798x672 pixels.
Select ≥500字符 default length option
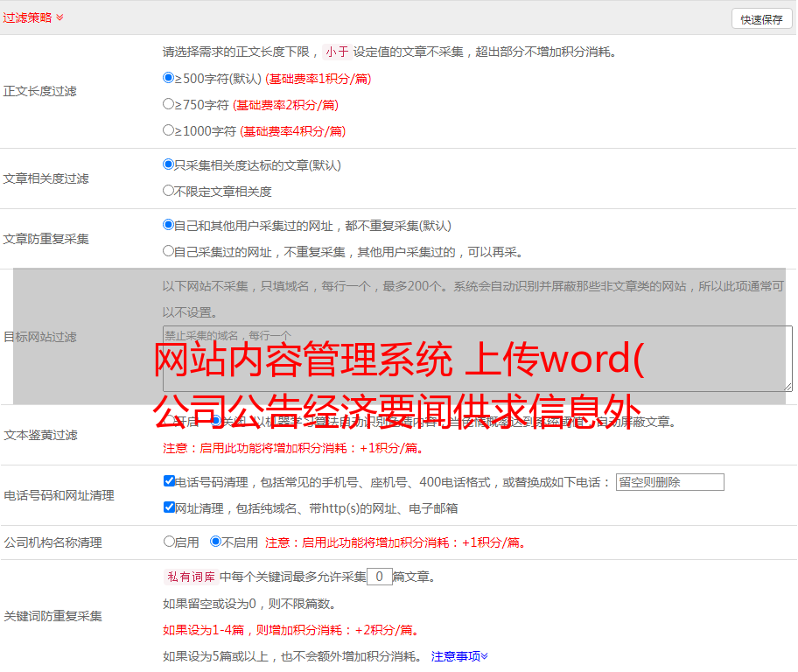tap(169, 78)
